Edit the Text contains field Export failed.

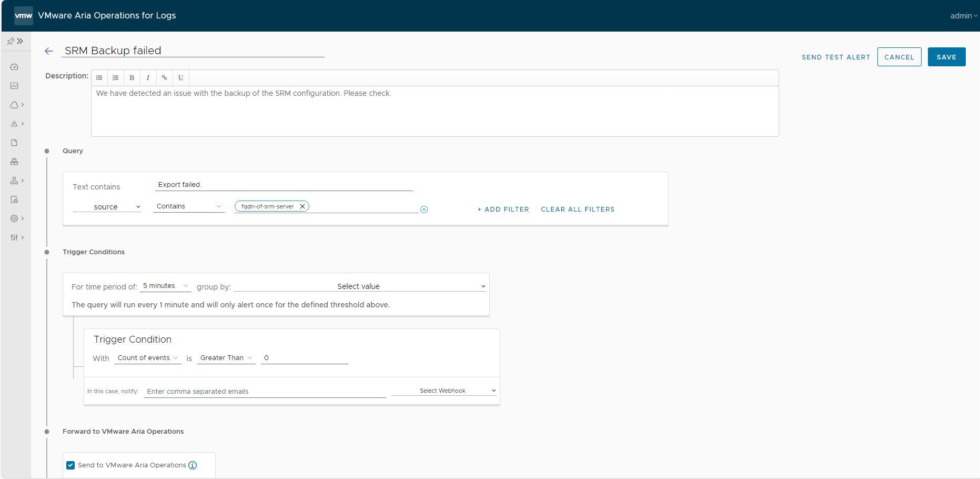coord(284,185)
